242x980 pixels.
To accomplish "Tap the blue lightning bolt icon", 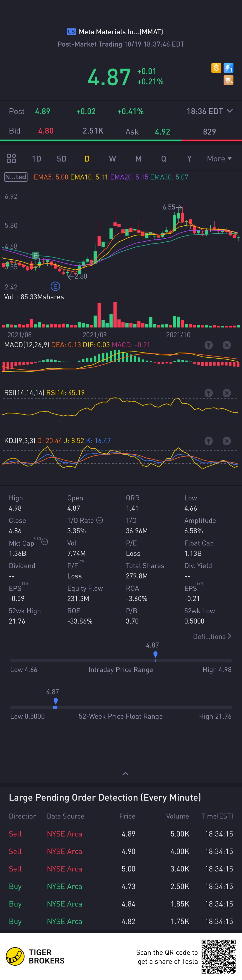I will tap(228, 68).
